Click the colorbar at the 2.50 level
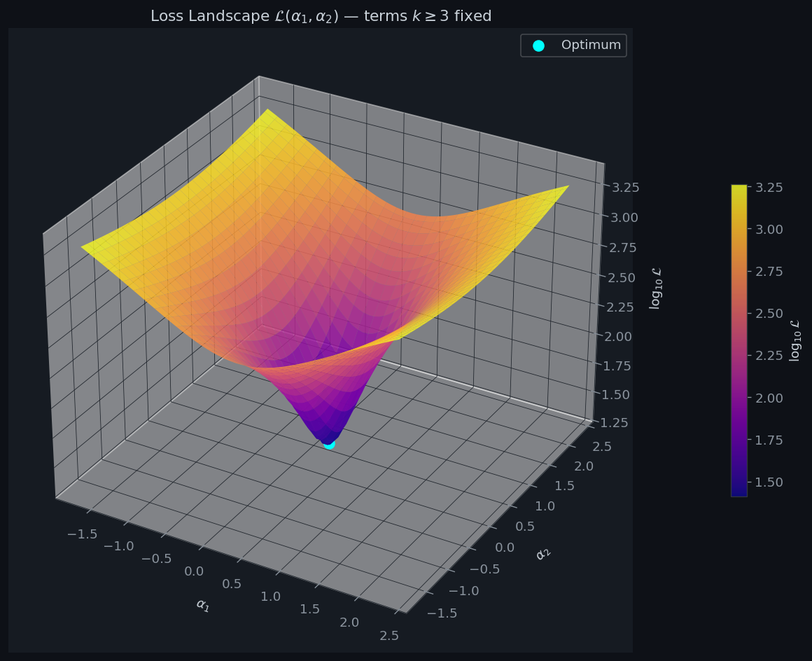This screenshot has height=661, width=812. [x=739, y=313]
